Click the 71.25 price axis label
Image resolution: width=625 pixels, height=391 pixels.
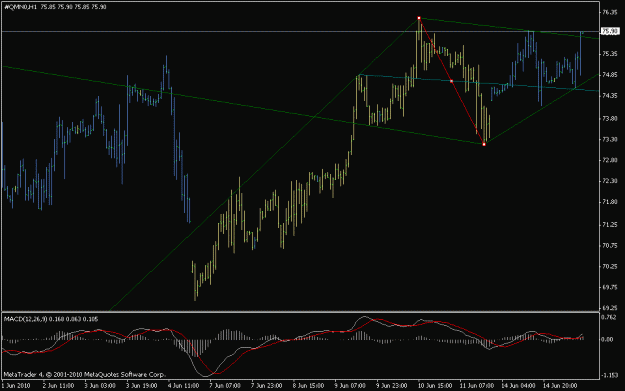(x=610, y=225)
